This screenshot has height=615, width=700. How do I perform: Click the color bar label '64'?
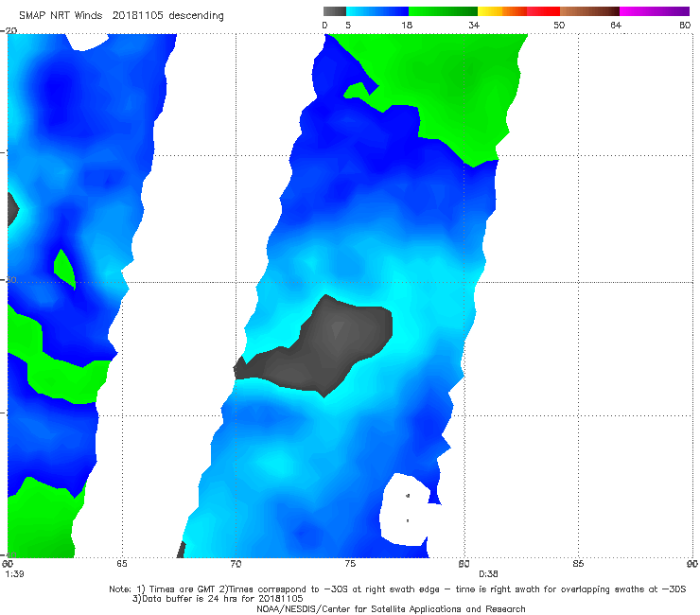coord(616,26)
